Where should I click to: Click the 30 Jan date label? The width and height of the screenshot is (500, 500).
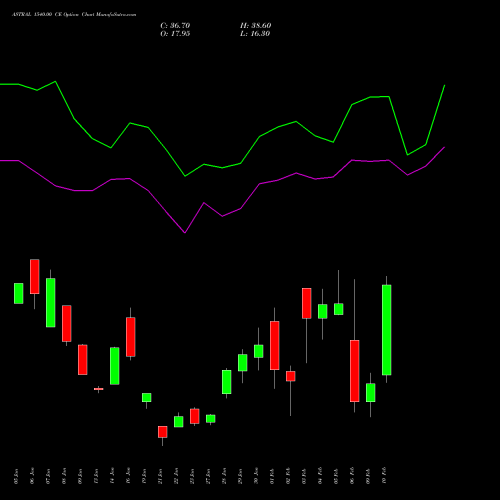click(256, 476)
